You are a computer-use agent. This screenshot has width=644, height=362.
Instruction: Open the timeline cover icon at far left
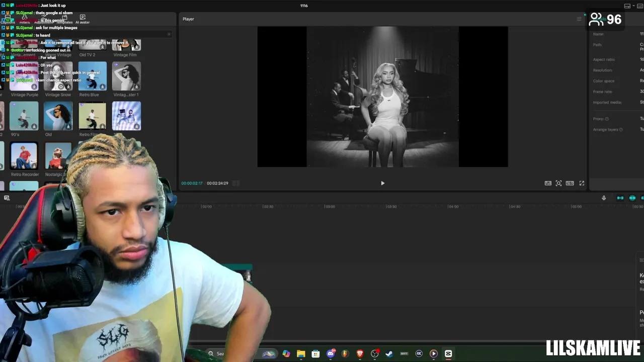click(7, 198)
